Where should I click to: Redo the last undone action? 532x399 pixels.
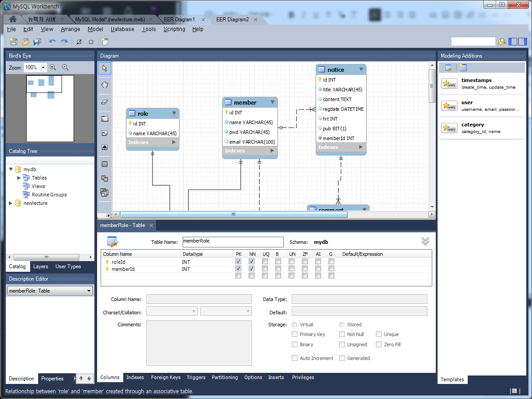pos(64,42)
